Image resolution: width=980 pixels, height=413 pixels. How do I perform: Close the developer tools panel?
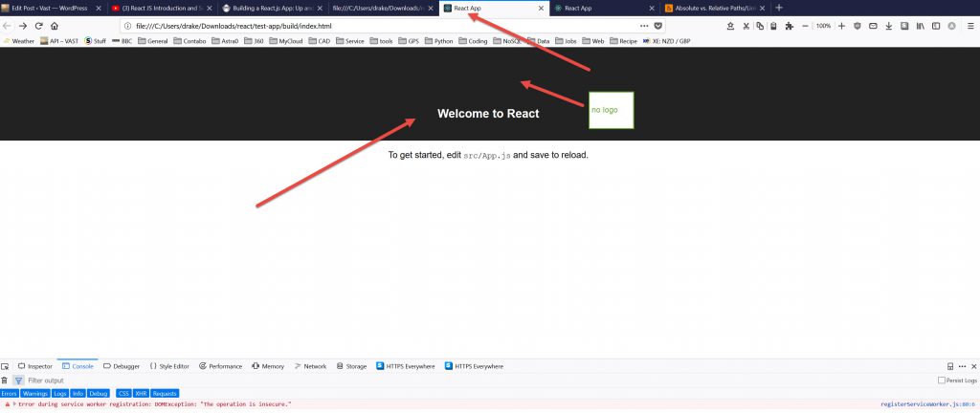point(974,366)
